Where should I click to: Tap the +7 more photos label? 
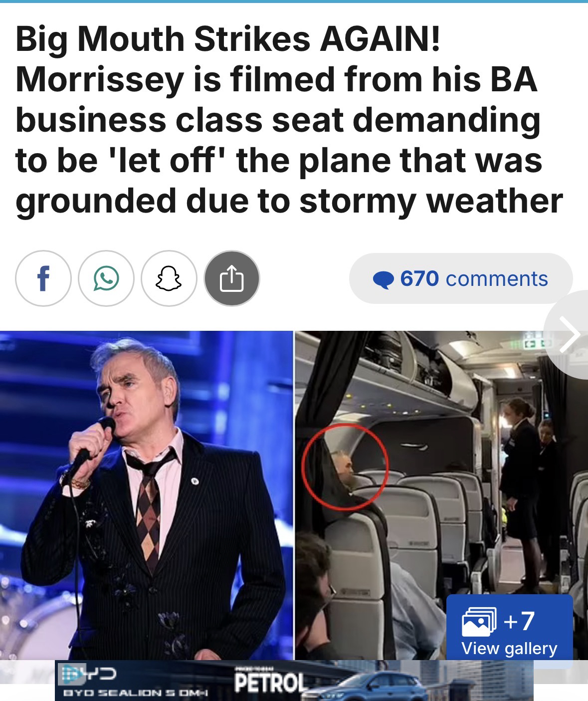pyautogui.click(x=519, y=621)
